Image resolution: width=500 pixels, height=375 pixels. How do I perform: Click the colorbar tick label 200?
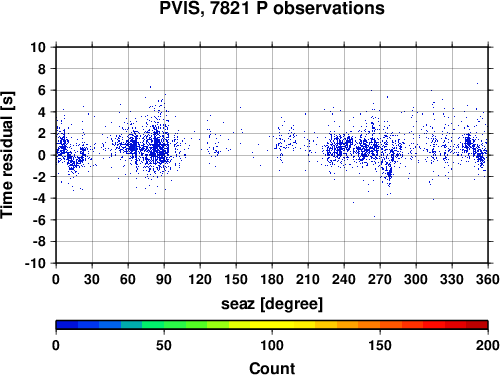pyautogui.click(x=487, y=345)
